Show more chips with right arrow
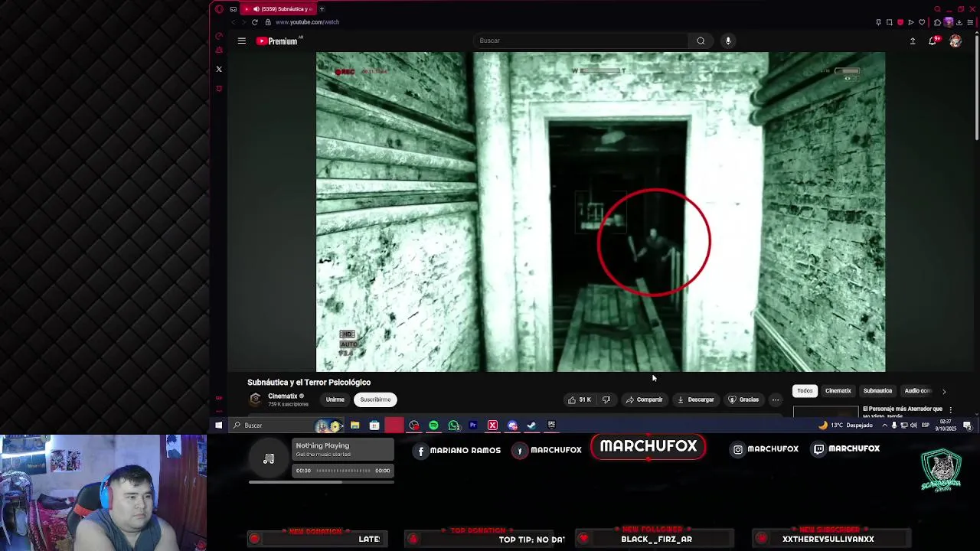 pos(944,391)
